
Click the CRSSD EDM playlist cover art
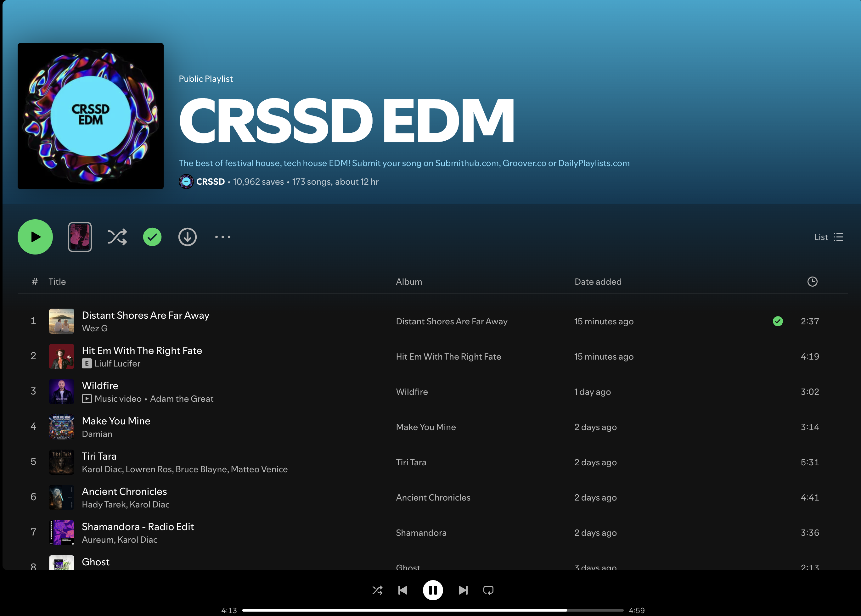[90, 116]
